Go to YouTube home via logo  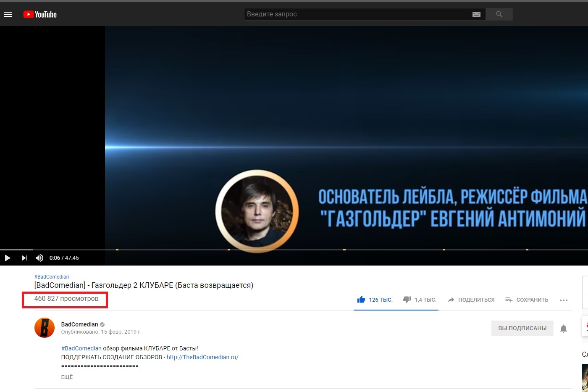coord(40,14)
